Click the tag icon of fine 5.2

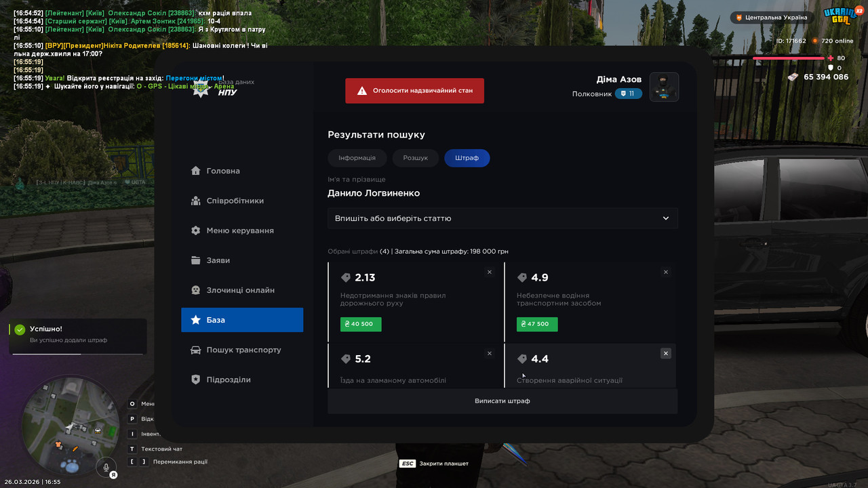(346, 359)
